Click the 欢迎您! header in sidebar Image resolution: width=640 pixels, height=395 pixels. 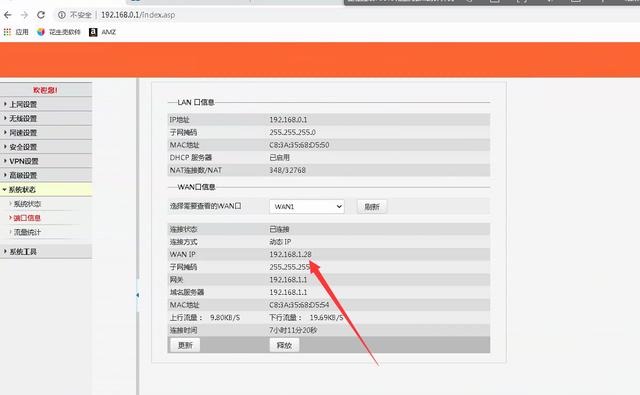click(45, 90)
